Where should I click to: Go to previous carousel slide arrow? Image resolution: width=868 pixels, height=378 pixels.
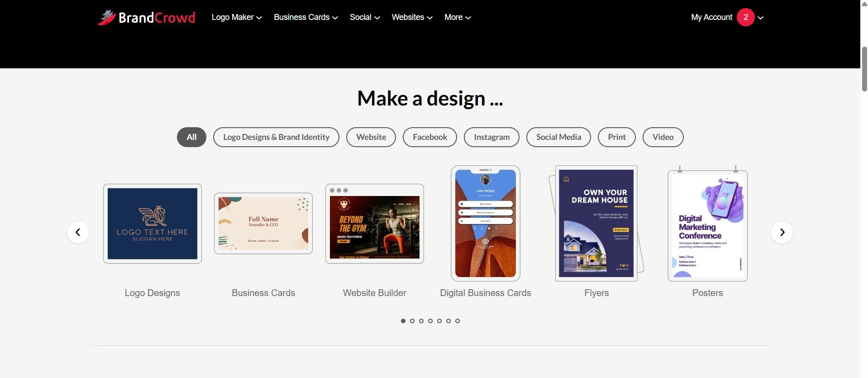click(78, 232)
